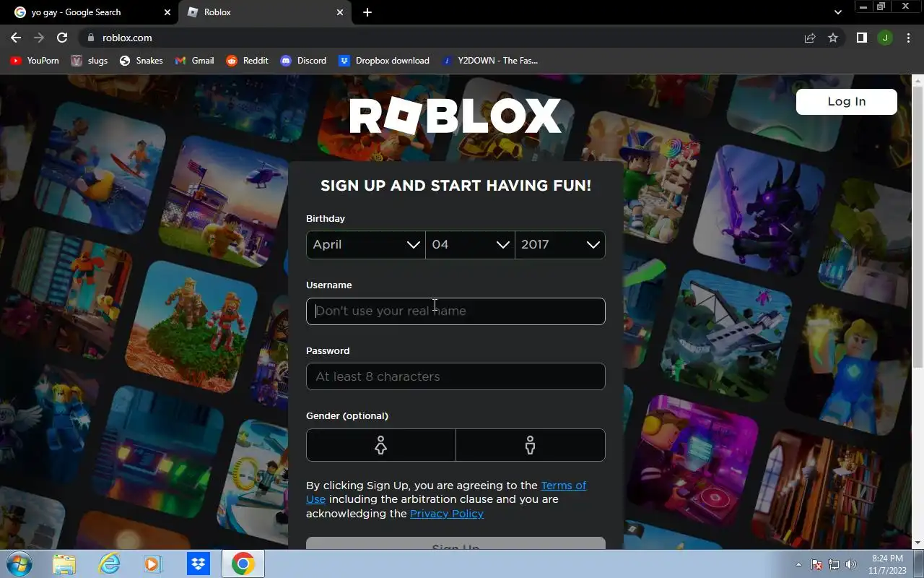The image size is (924, 578).
Task: Expand the birthday day dropdown showing 04
Action: [x=470, y=245]
